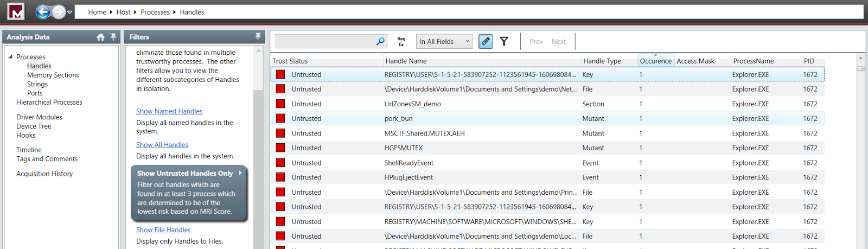Image resolution: width=868 pixels, height=249 pixels.
Task: Click the Prev search button
Action: pos(536,42)
